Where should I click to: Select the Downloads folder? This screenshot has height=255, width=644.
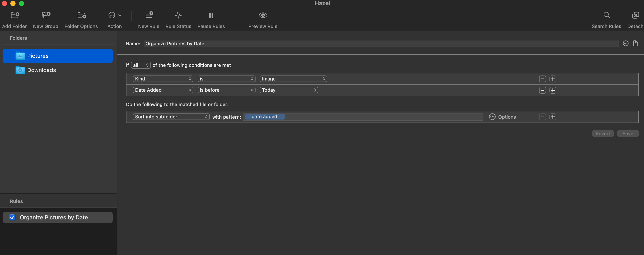57,70
